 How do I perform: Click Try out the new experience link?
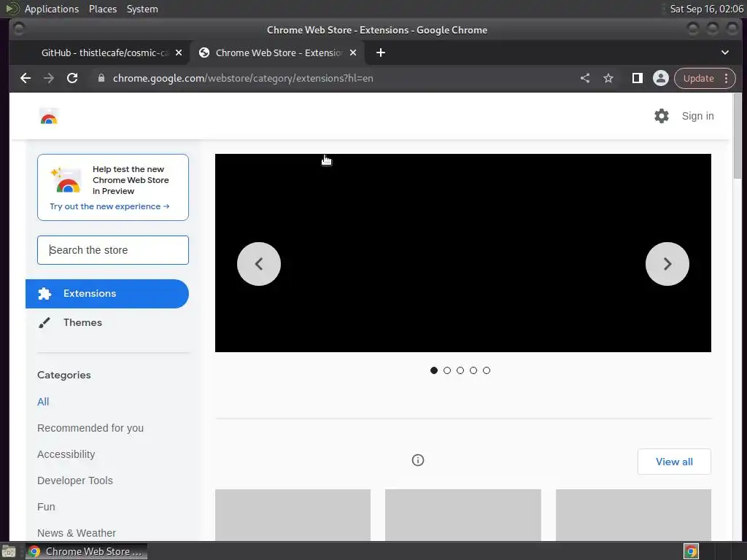tap(109, 206)
